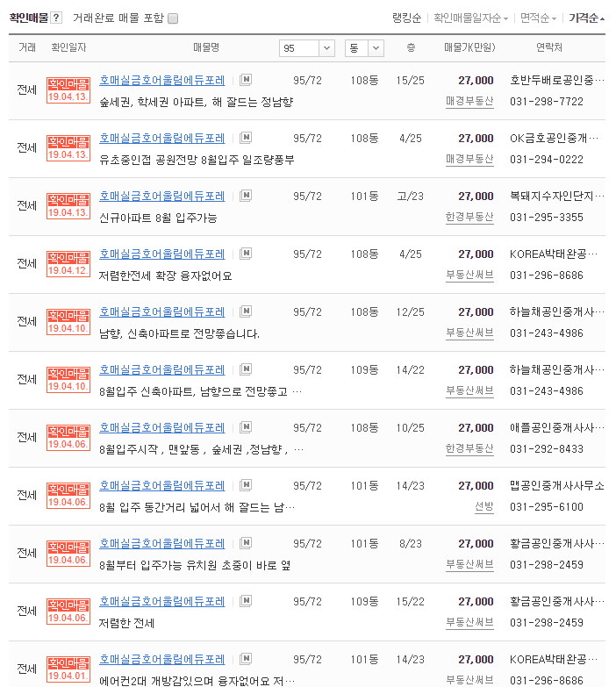Sort listings by 면적순
Screen dimensions: 616x687
[538, 18]
